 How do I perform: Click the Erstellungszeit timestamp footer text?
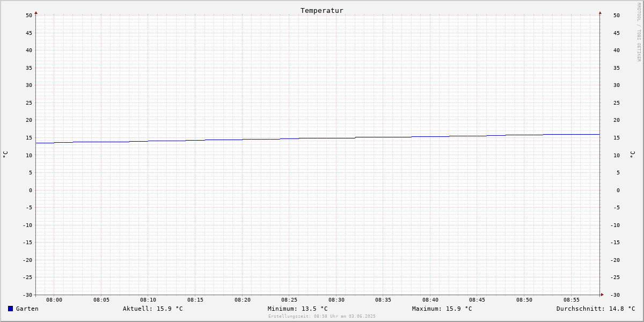(x=322, y=316)
